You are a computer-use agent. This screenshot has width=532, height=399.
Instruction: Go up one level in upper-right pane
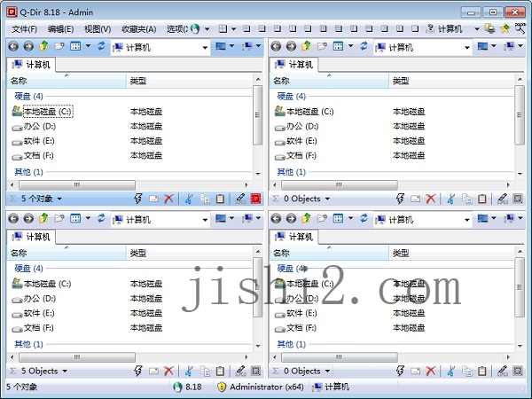coord(306,46)
